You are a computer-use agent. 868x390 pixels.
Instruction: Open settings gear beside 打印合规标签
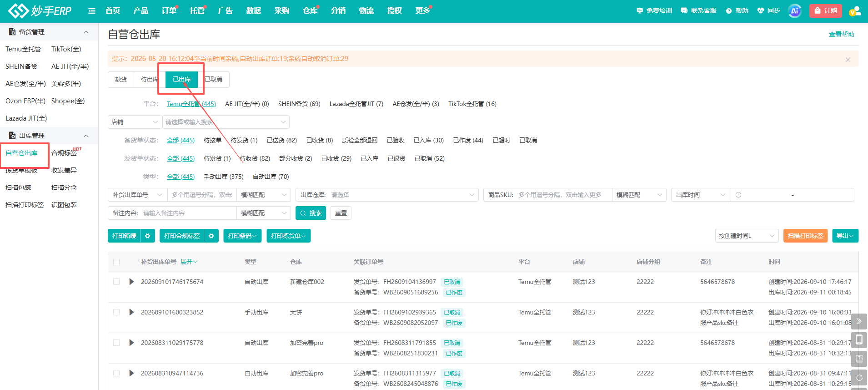tap(211, 236)
